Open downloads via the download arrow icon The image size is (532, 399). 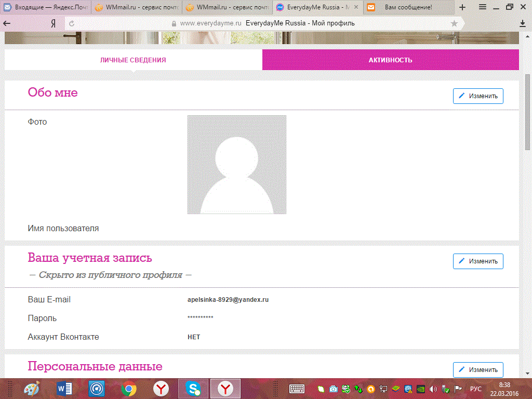point(523,23)
